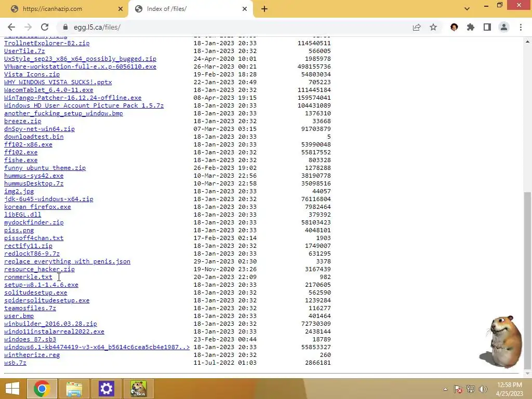Open dnSpy-net-win64.zip link
Viewport: 532px width, 399px height.
click(39, 129)
